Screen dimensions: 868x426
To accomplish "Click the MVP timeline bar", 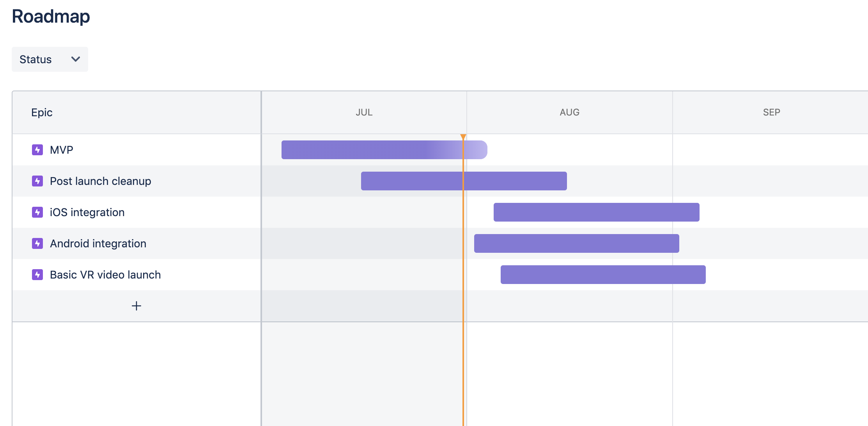I will point(384,150).
